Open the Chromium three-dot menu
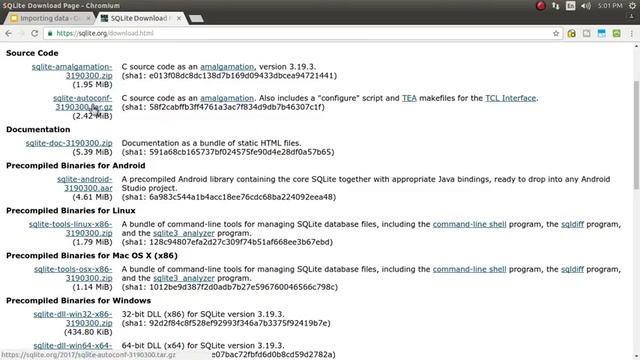640x360 pixels. 631,33
